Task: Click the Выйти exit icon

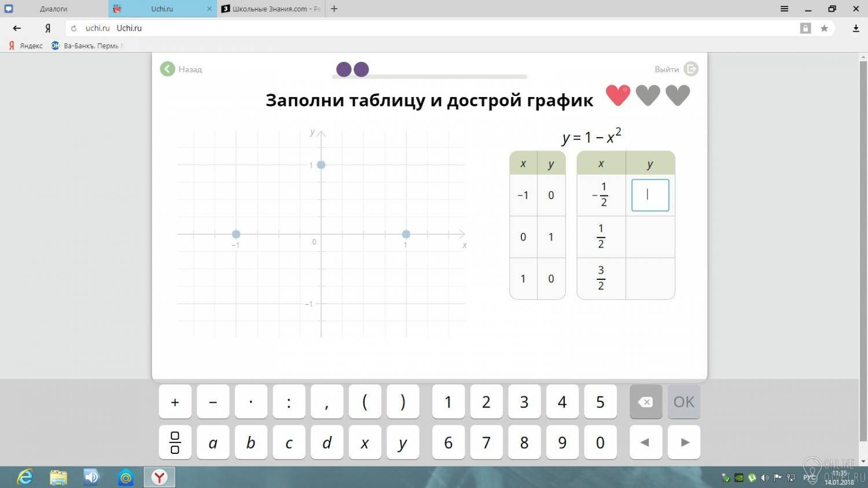Action: click(x=691, y=69)
